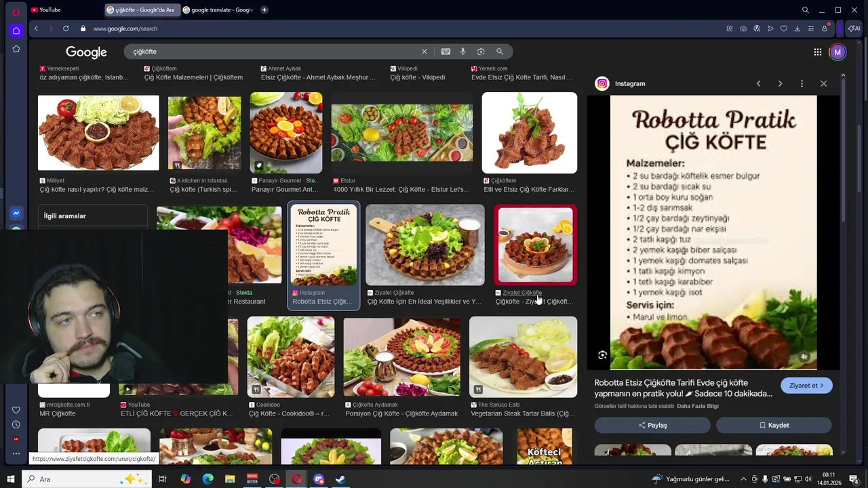Viewport: 868px width, 488px height.
Task: Show next image in preview panel
Action: [780, 83]
